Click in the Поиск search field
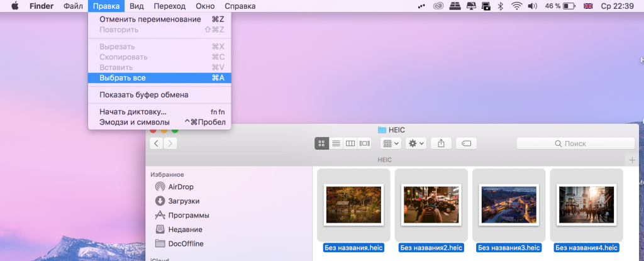644x261 pixels. [575, 143]
